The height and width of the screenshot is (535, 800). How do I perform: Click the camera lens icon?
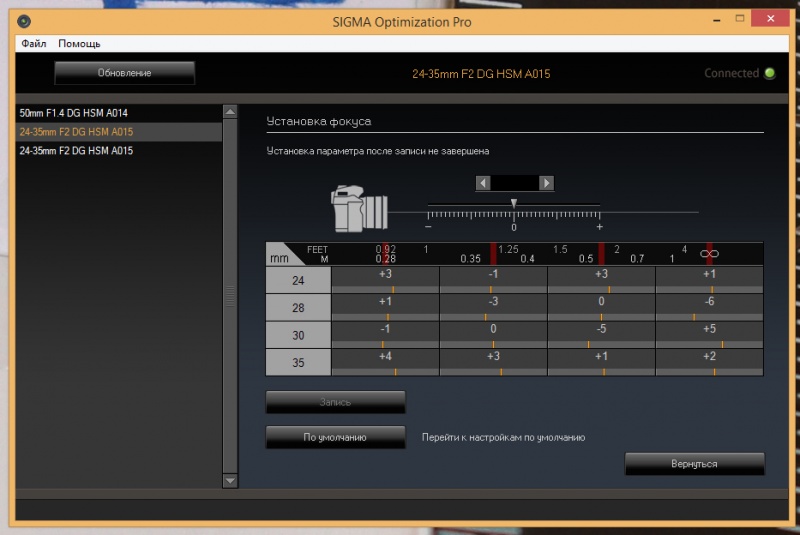pyautogui.click(x=359, y=208)
